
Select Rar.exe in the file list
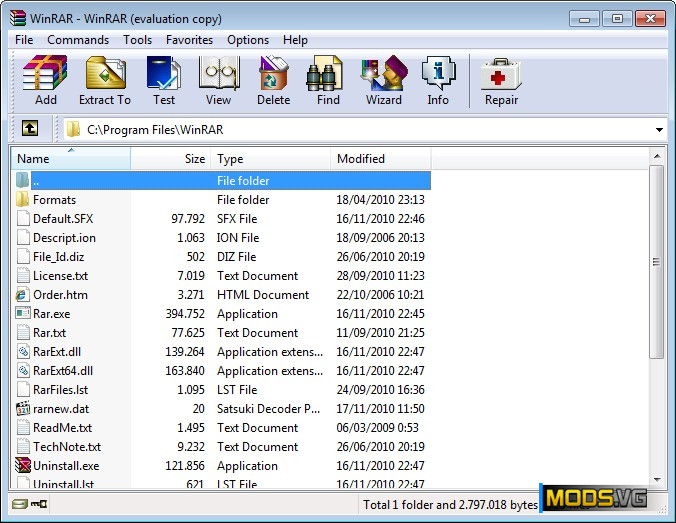51,314
